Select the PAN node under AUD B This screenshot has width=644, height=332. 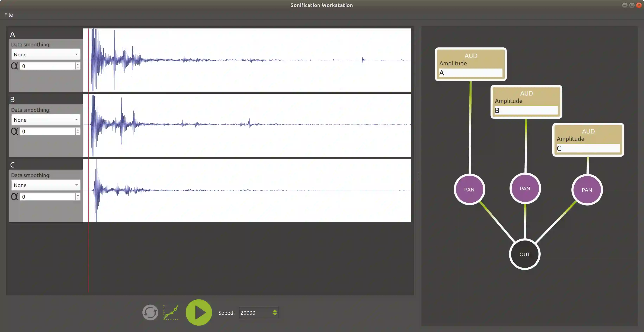click(525, 188)
